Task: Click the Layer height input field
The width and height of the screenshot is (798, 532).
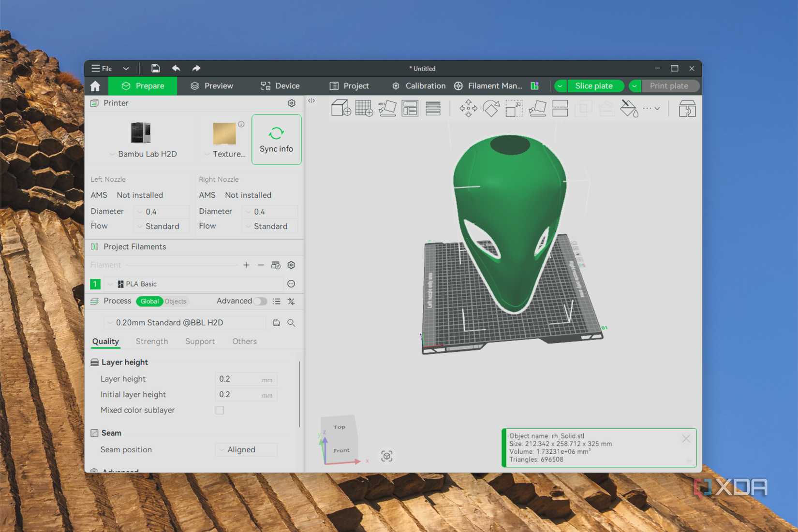Action: 246,379
